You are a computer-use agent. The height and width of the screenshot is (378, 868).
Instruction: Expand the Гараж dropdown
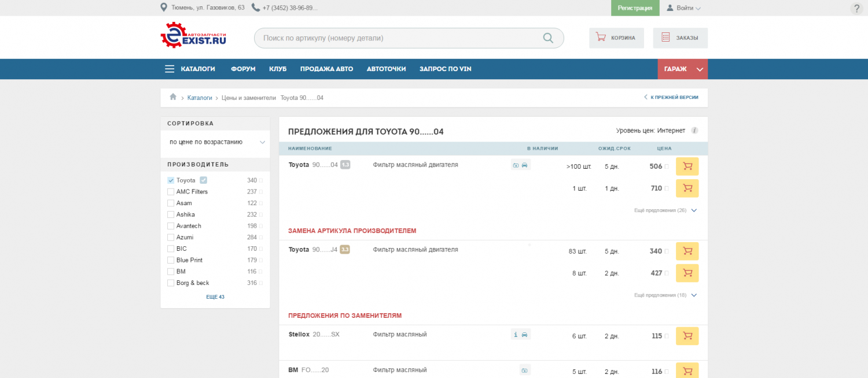tap(683, 69)
